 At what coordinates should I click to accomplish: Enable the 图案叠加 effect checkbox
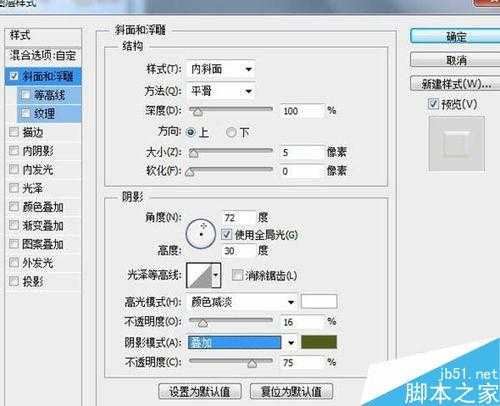pyautogui.click(x=14, y=244)
